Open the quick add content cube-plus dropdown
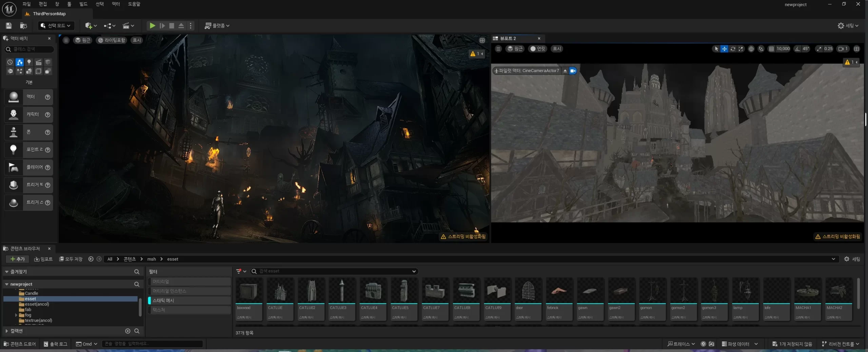This screenshot has height=352, width=868. (x=91, y=25)
